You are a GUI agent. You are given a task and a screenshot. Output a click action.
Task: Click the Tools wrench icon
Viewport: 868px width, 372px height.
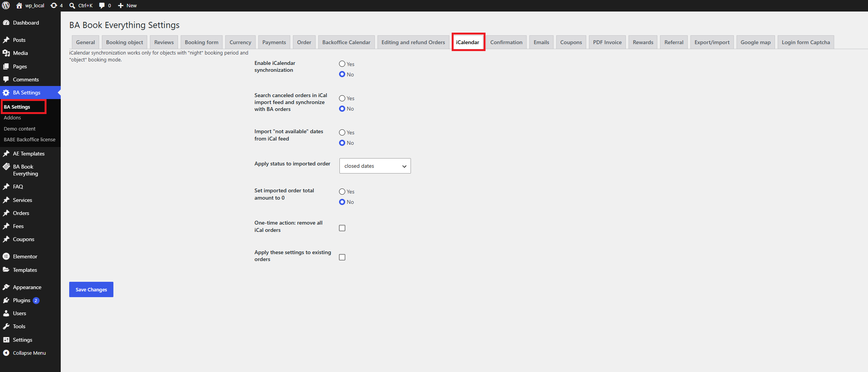pos(6,326)
